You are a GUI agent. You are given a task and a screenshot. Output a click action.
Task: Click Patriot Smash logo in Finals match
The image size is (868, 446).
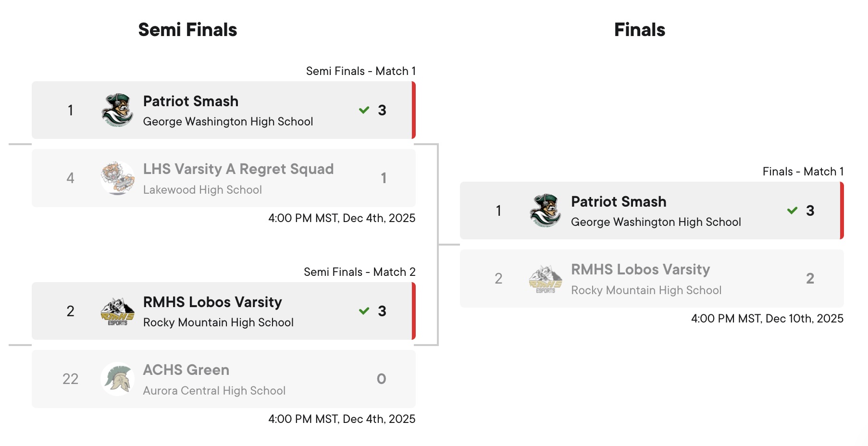(x=545, y=211)
